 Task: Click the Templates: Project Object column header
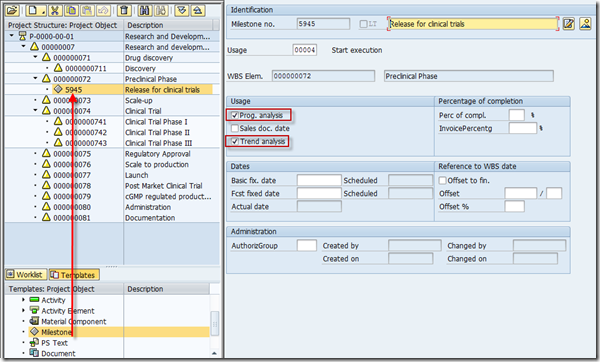(x=64, y=289)
